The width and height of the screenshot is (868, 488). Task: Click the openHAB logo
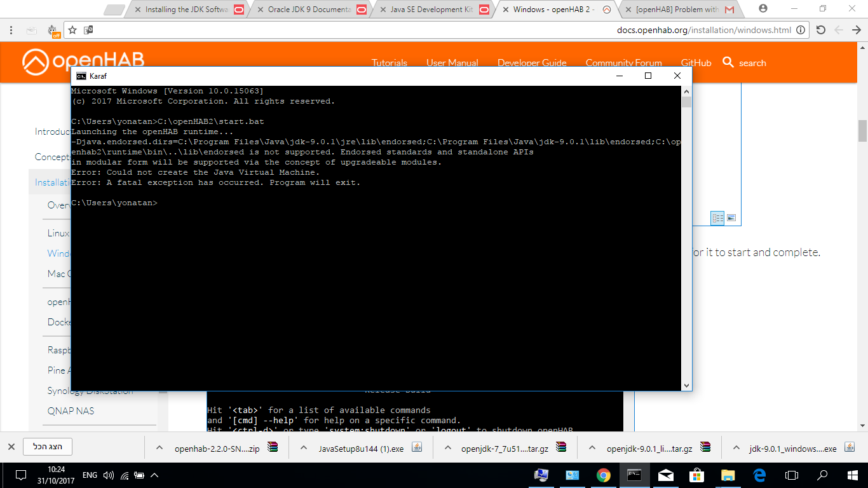coord(83,61)
